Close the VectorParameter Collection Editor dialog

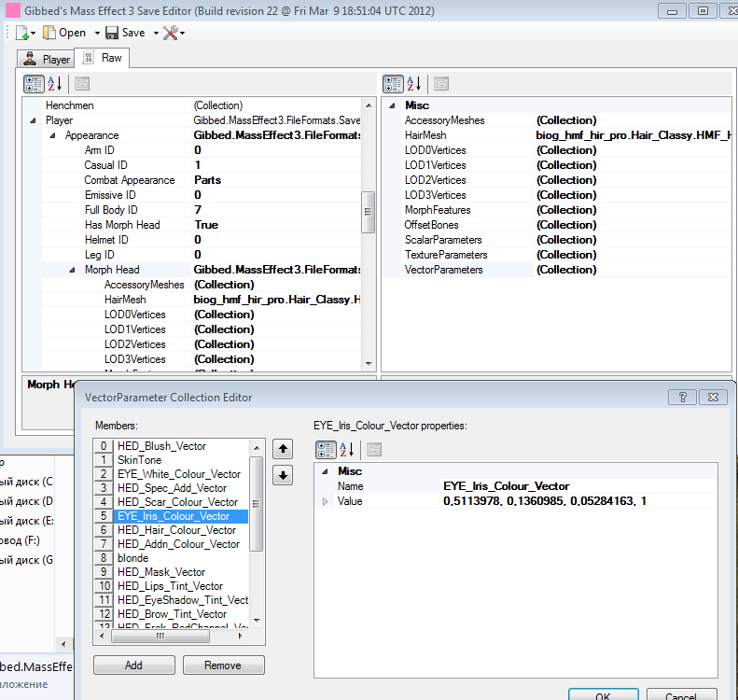713,397
